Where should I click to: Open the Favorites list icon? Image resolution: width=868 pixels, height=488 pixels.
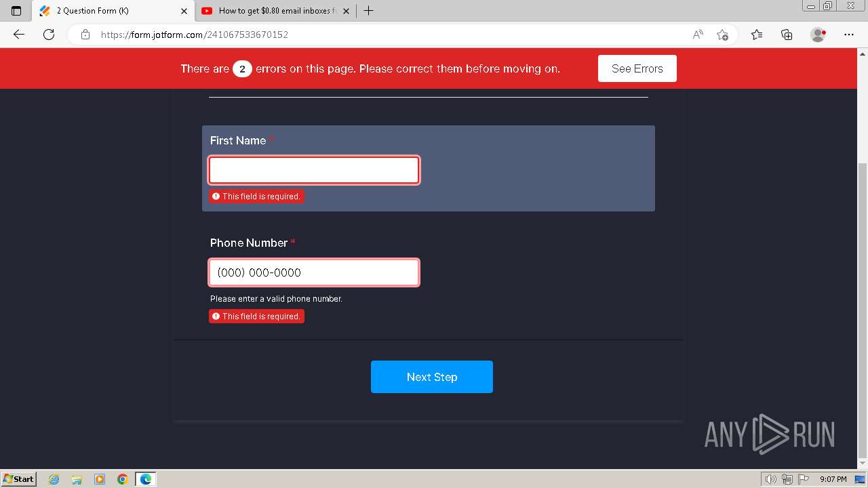pyautogui.click(x=757, y=35)
